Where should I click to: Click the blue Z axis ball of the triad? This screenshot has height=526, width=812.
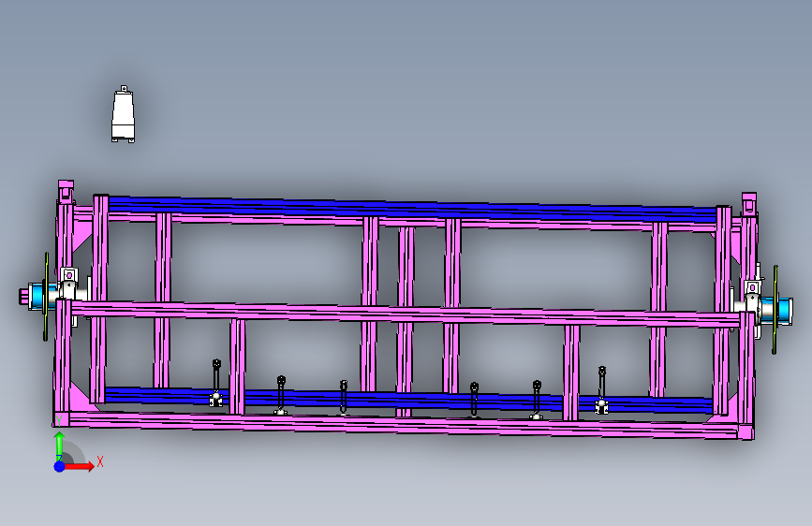click(x=60, y=466)
